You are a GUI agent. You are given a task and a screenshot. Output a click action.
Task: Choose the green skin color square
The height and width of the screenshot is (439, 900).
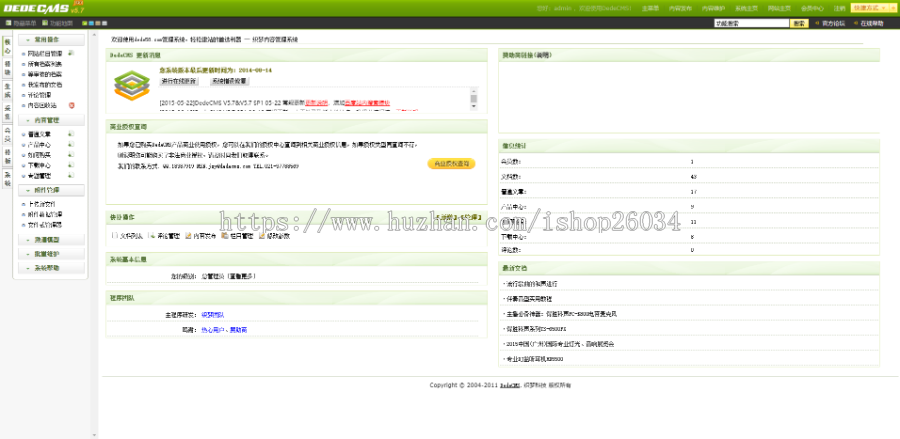click(x=85, y=24)
